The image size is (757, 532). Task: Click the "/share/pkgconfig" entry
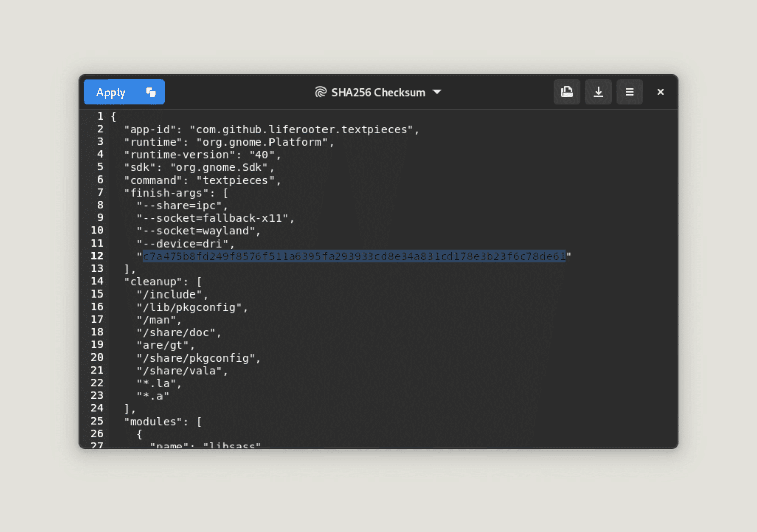pyautogui.click(x=199, y=358)
